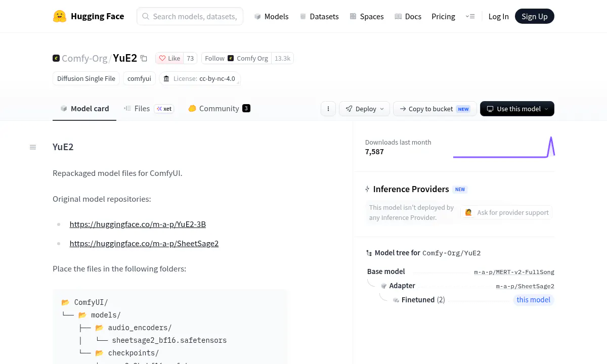607x364 pixels.
Task: Click the Sign Up button
Action: click(x=535, y=16)
